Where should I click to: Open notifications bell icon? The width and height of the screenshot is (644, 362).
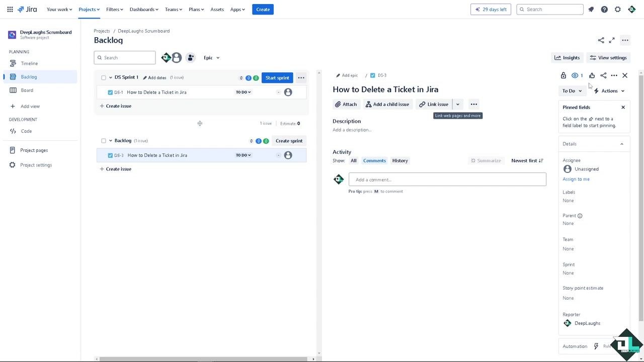point(591,9)
